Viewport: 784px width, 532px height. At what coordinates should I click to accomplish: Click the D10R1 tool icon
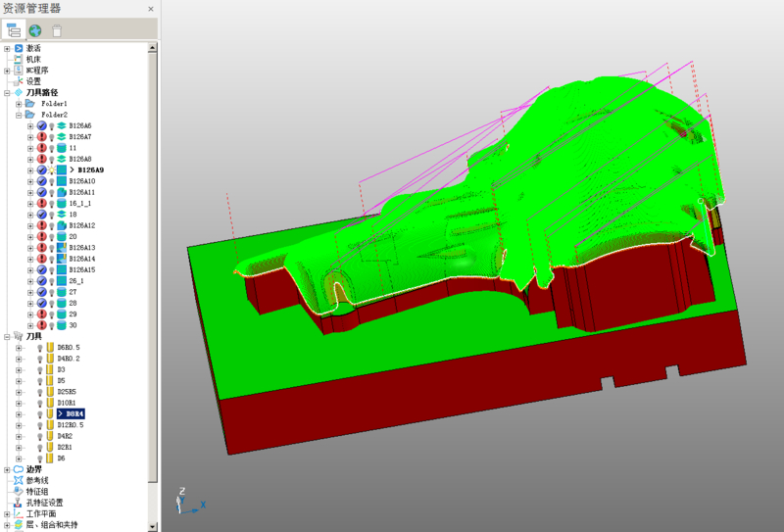[50, 403]
